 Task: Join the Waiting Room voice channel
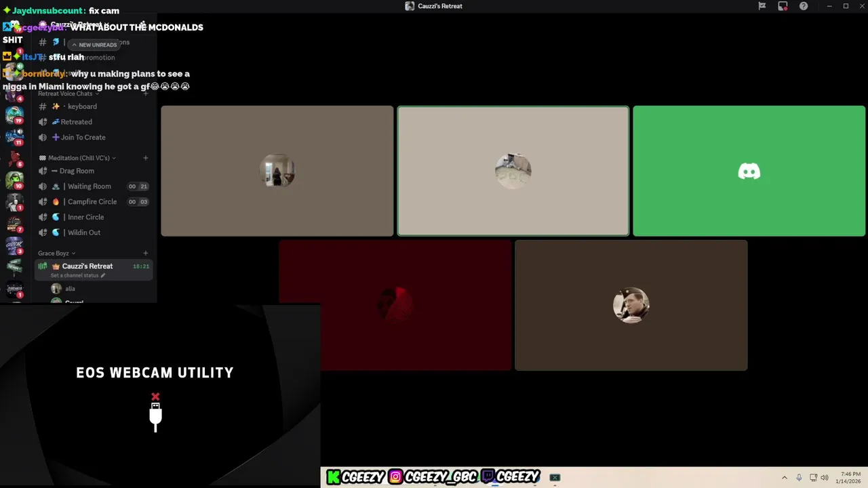(94, 186)
